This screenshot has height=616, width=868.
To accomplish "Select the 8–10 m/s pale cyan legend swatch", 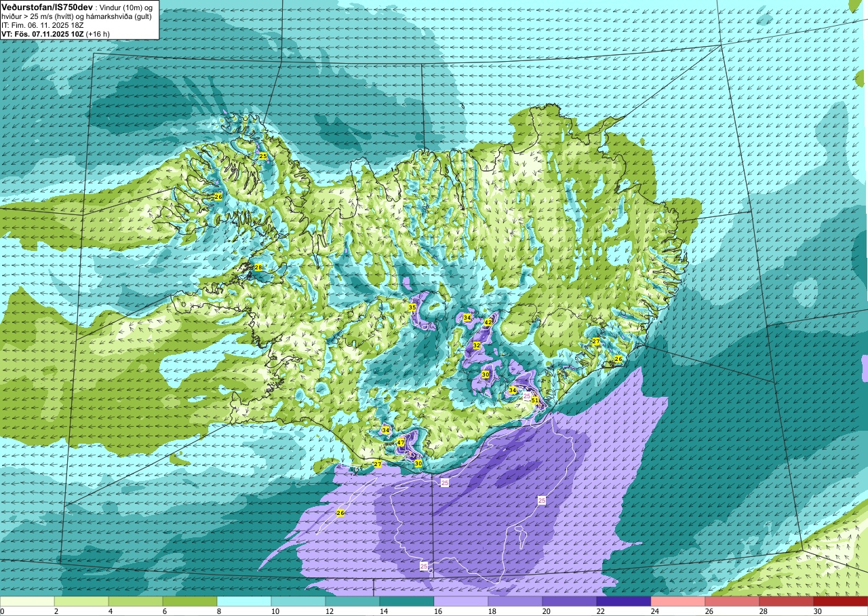I will pos(244,601).
